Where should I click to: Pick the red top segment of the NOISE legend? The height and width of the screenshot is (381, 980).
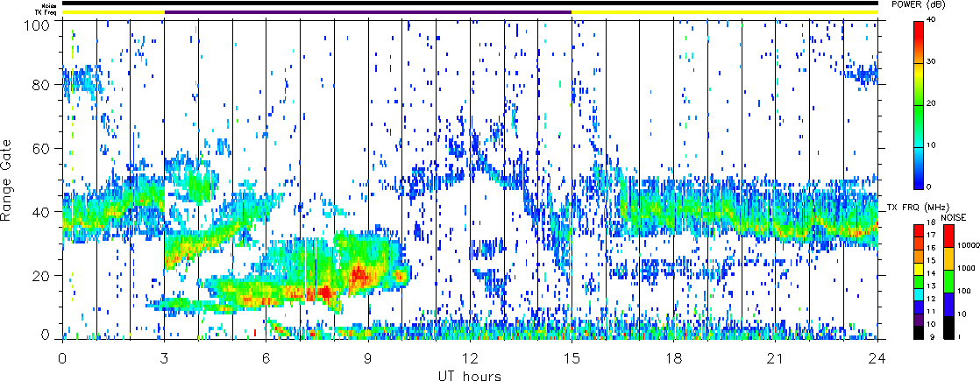click(x=948, y=235)
